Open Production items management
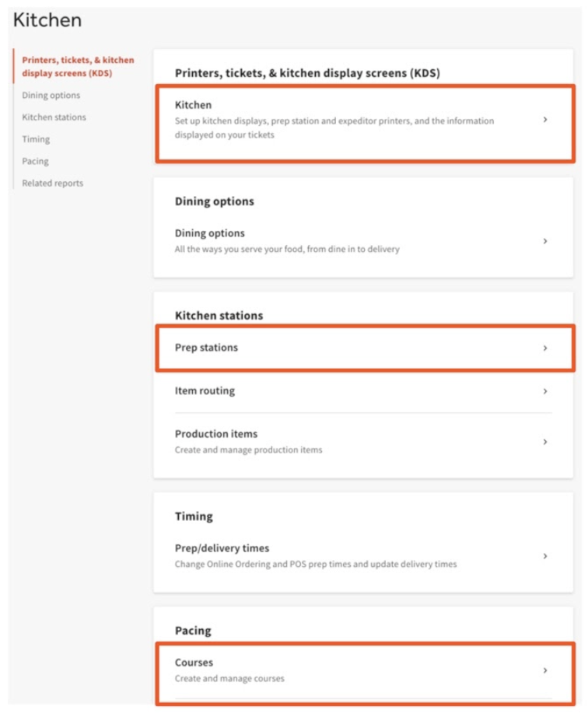The image size is (588, 717). pos(216,434)
